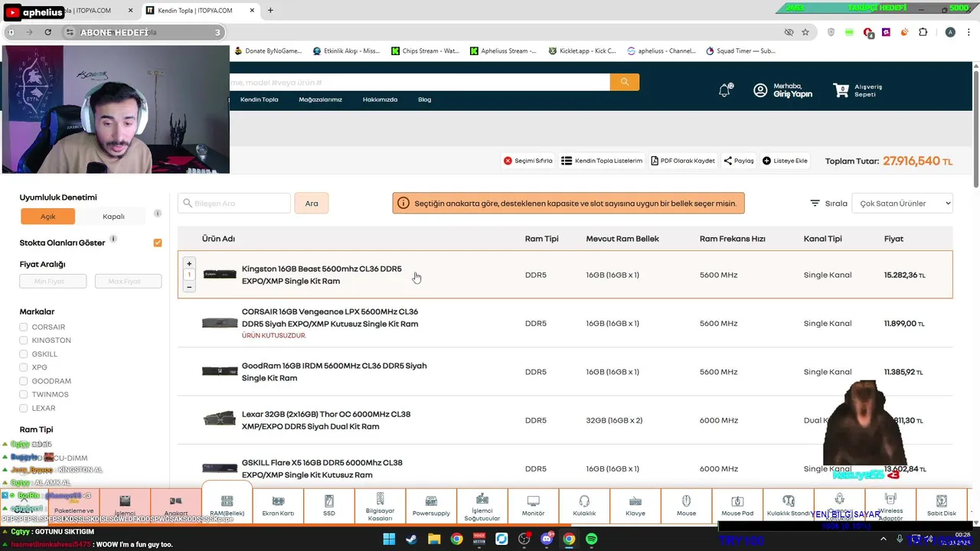The image size is (980, 551).
Task: Open the Chrome three-dot menu
Action: click(969, 33)
